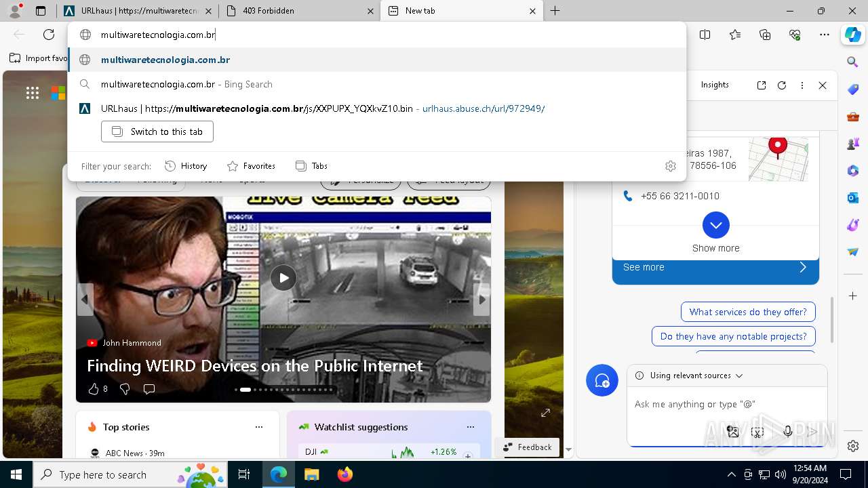Select the Bing Search suggestion
This screenshot has width=868, height=488.
(377, 84)
